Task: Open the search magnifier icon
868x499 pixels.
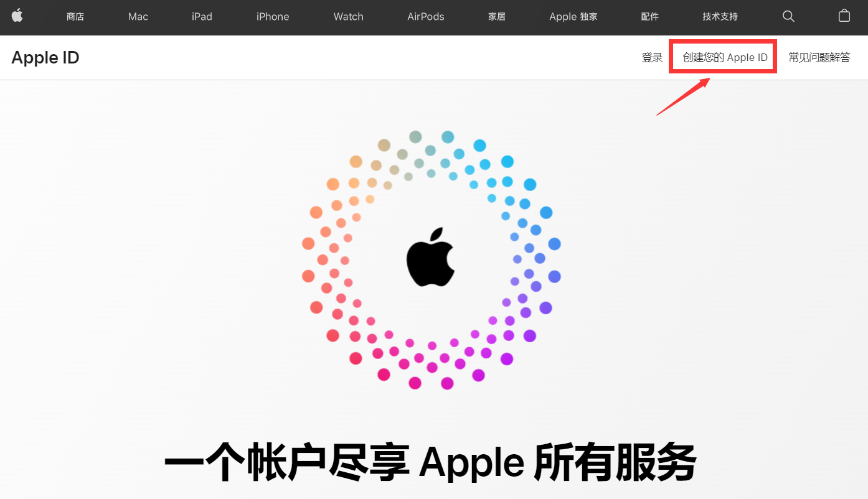Action: click(x=788, y=16)
